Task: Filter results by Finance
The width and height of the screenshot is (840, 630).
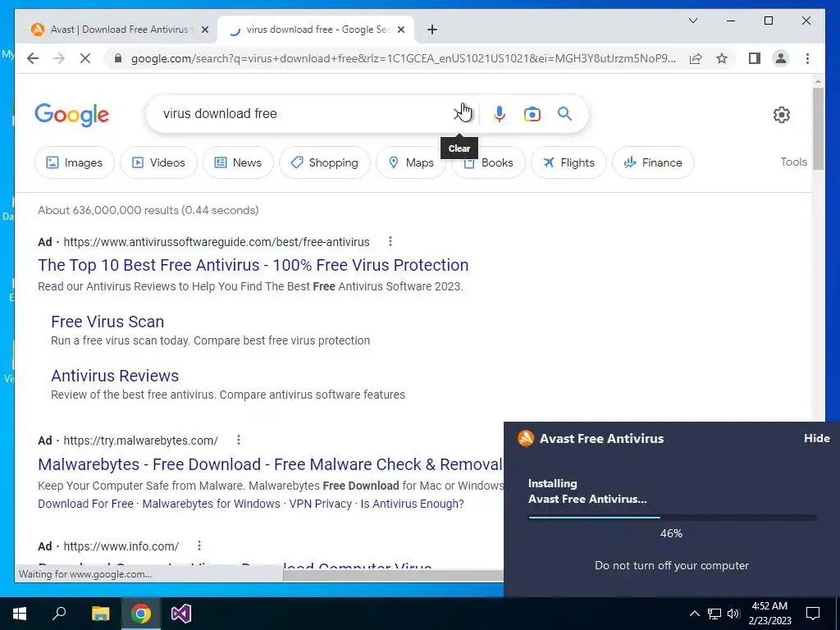Action: tap(653, 162)
